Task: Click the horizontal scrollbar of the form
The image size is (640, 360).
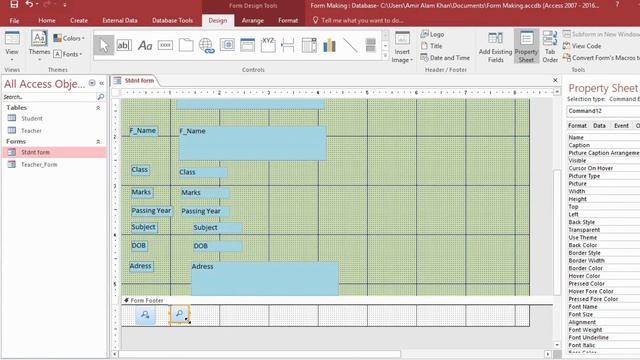Action: coord(260,354)
